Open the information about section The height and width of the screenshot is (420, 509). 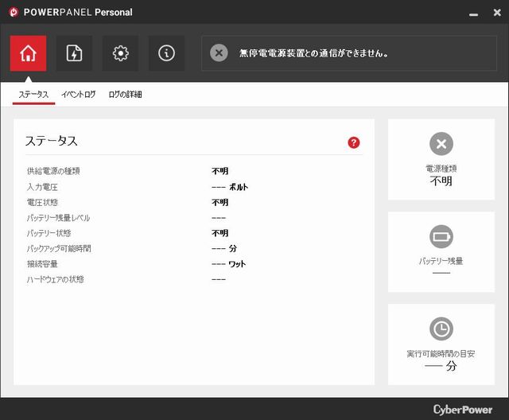pos(166,53)
